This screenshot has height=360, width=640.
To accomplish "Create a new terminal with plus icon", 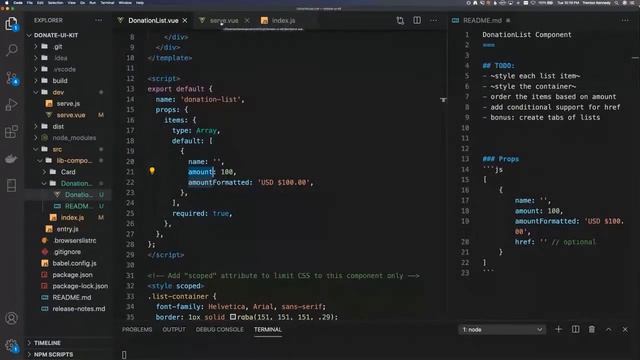I will [x=558, y=329].
